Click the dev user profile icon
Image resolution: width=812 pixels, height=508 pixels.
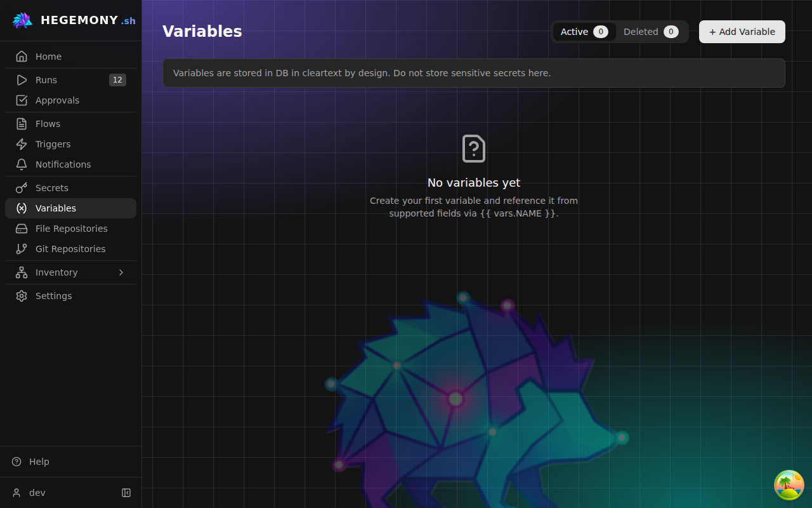click(16, 493)
